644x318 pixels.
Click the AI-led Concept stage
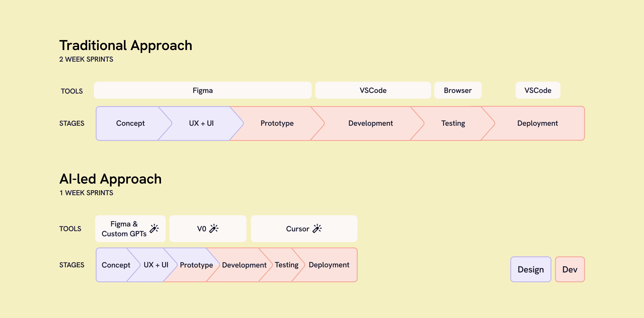pos(116,265)
